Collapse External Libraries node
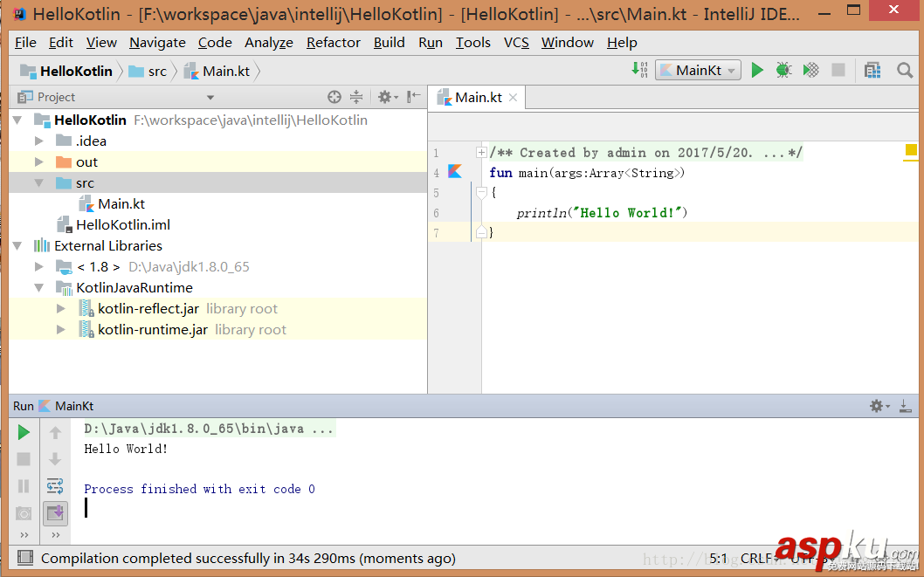This screenshot has height=577, width=924. point(17,245)
